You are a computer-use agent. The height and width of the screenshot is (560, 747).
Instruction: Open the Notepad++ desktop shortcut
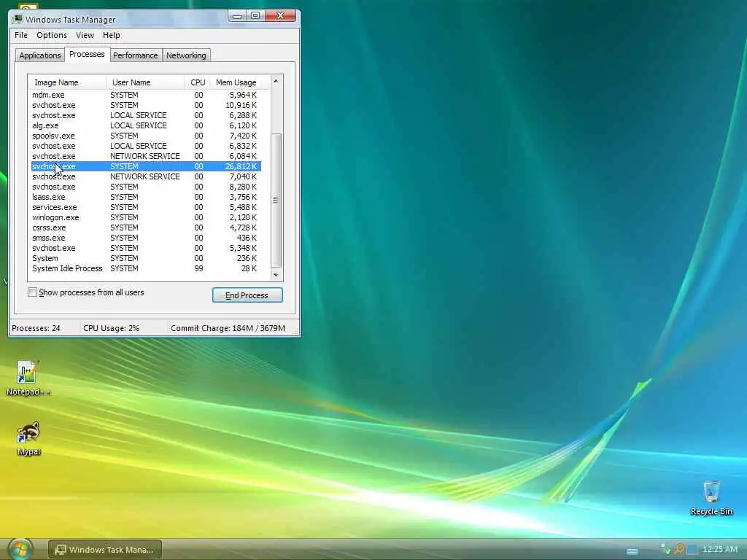coord(28,378)
